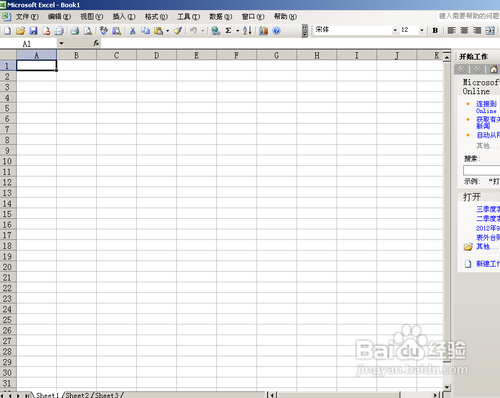Open the 2012年 recent file link
Viewport: 500px width, 398px height.
(488, 228)
